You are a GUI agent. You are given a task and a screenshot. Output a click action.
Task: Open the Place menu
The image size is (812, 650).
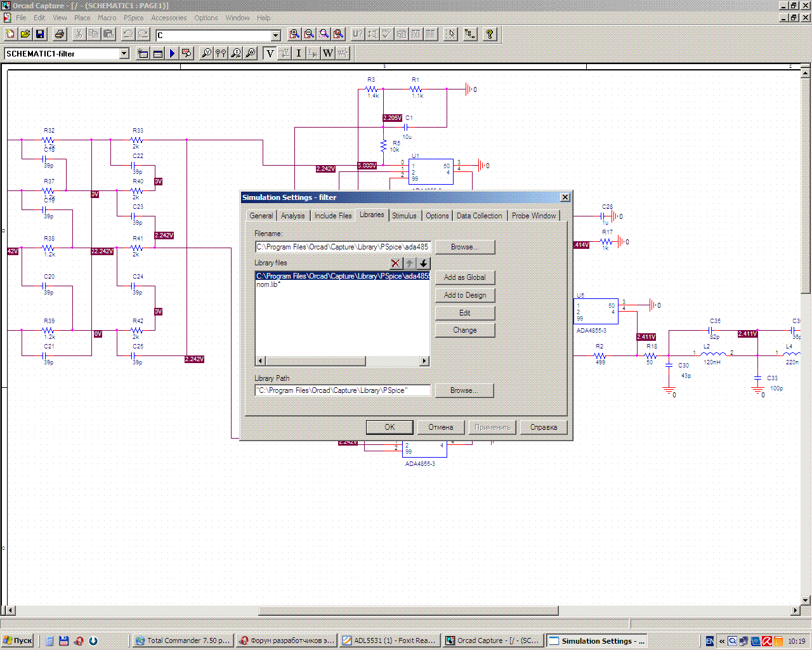click(x=82, y=18)
